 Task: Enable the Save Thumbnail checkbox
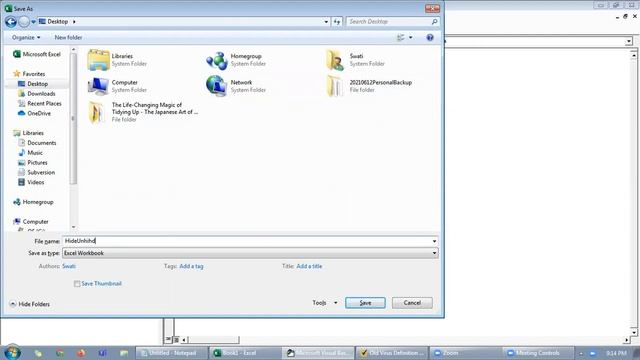[77, 284]
